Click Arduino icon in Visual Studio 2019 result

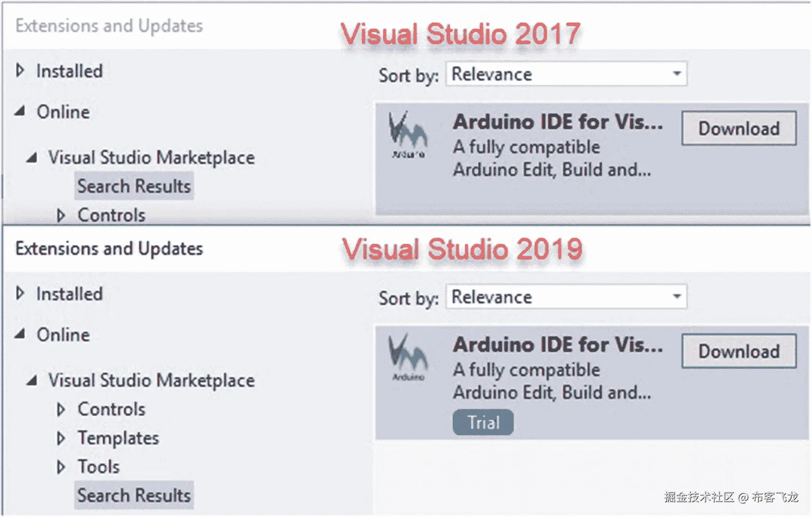pos(408,357)
